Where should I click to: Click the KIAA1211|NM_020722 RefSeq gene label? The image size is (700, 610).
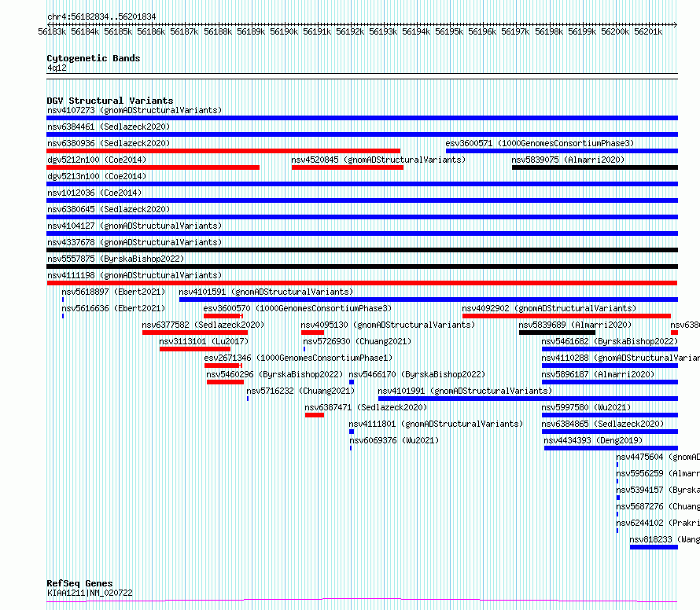point(90,593)
